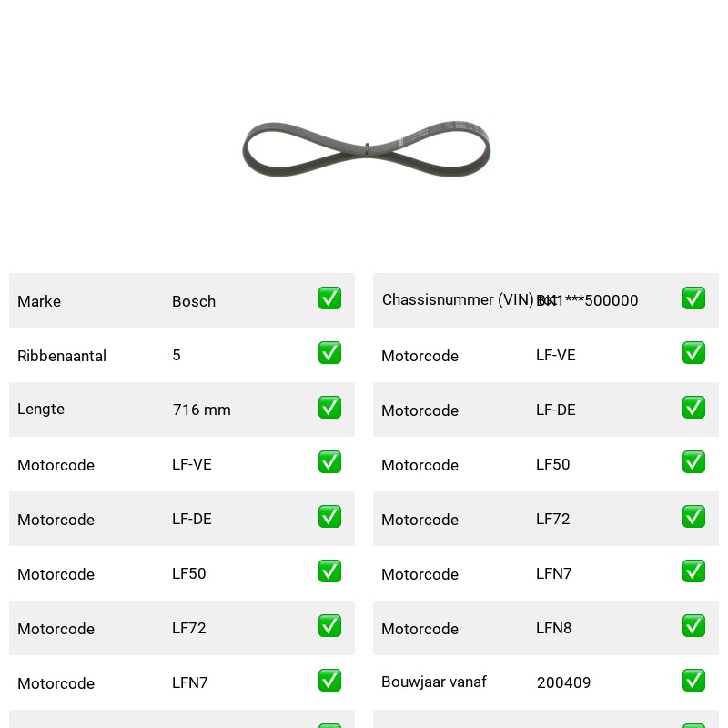Click green checkmark beside Lengte 716 mm
The height and width of the screenshot is (728, 728).
pyautogui.click(x=329, y=407)
